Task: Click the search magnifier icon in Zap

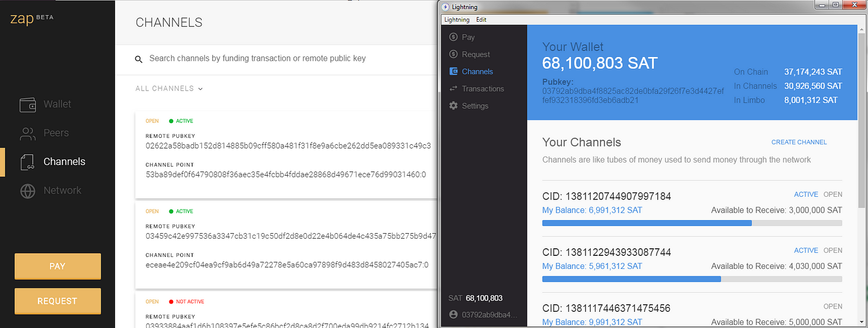Action: point(139,59)
